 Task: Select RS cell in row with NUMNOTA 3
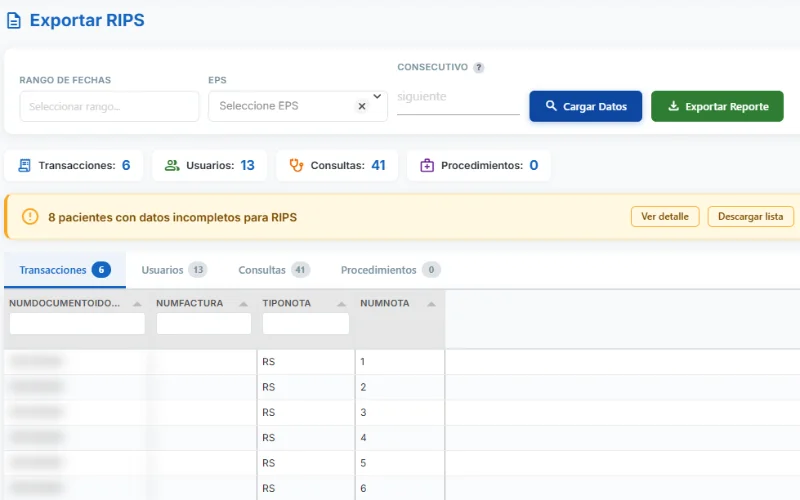point(306,412)
